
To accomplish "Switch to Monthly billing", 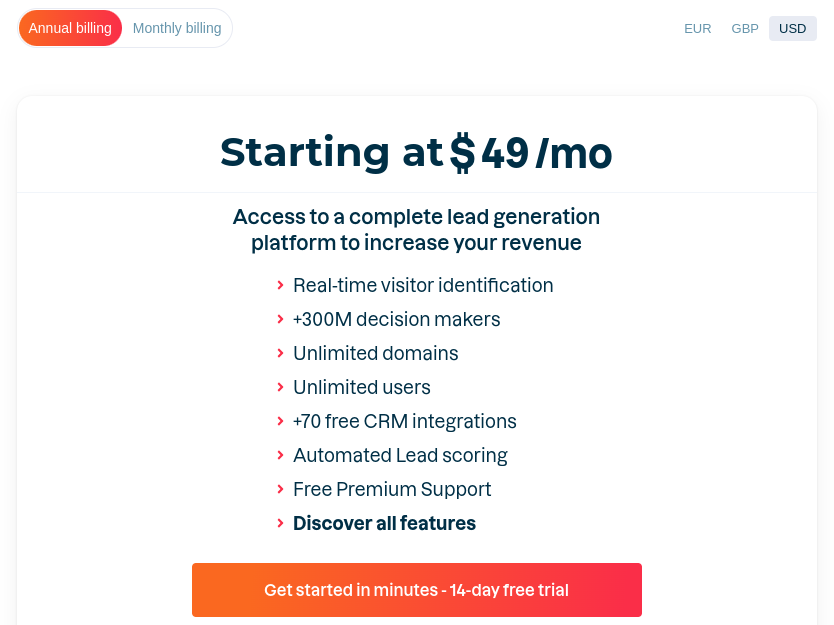I will [x=177, y=28].
